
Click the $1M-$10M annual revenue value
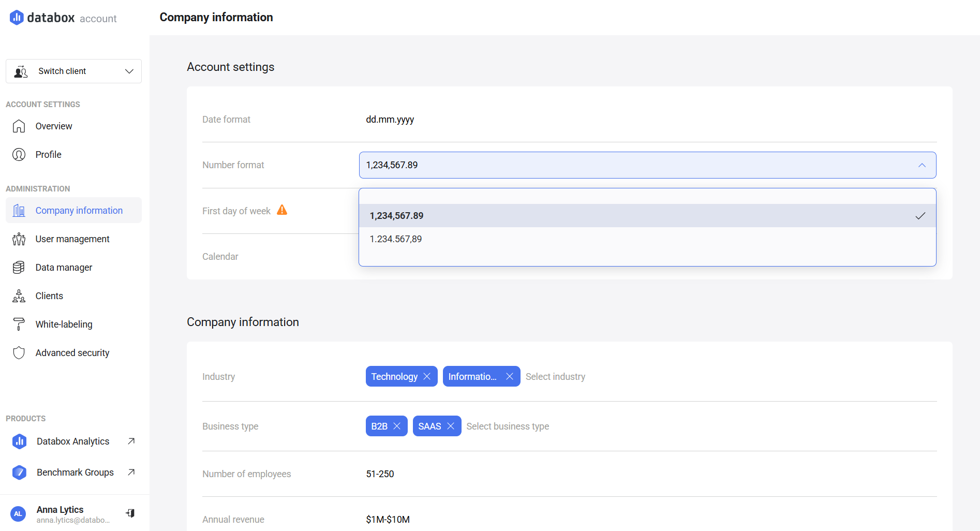(x=388, y=520)
